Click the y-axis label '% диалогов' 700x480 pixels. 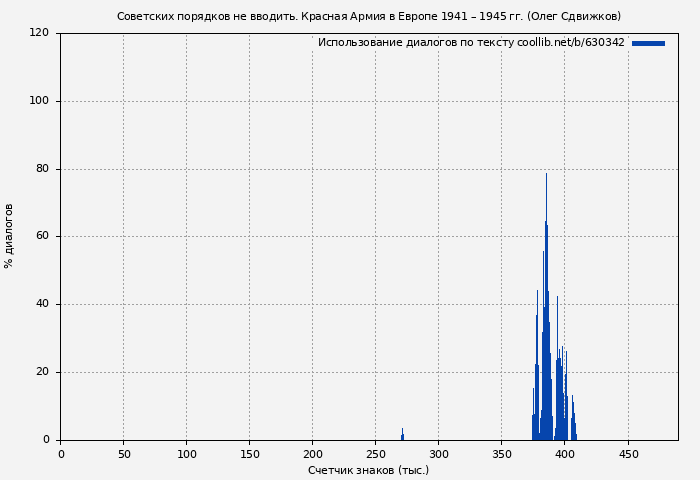pyautogui.click(x=9, y=236)
